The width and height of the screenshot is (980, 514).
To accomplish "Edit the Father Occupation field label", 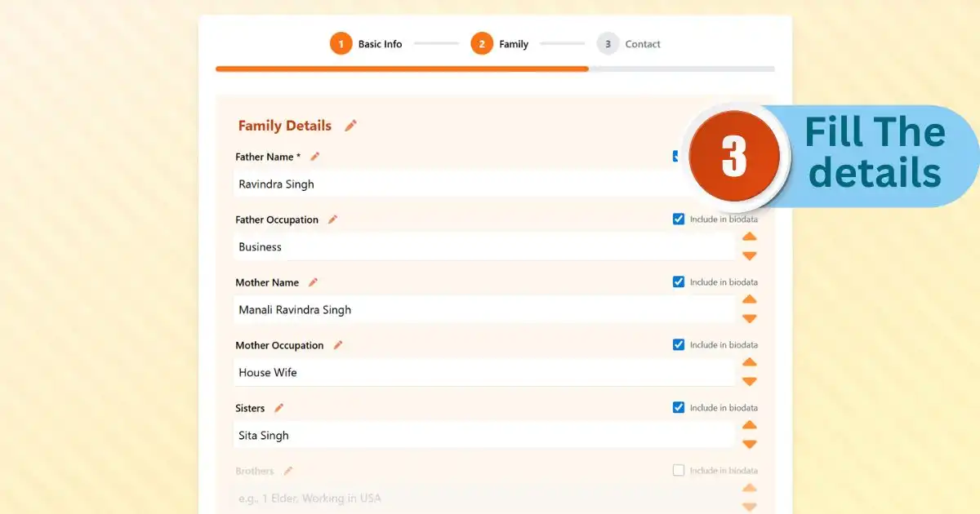I will pyautogui.click(x=333, y=219).
